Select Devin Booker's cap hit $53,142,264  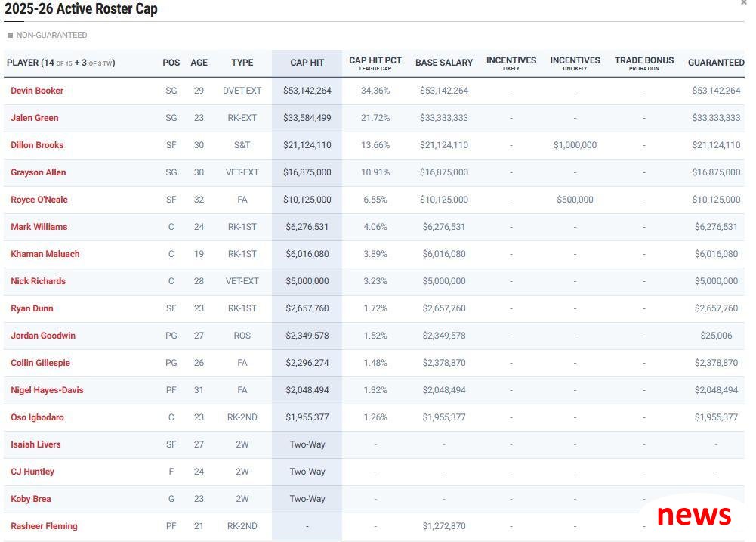click(307, 91)
